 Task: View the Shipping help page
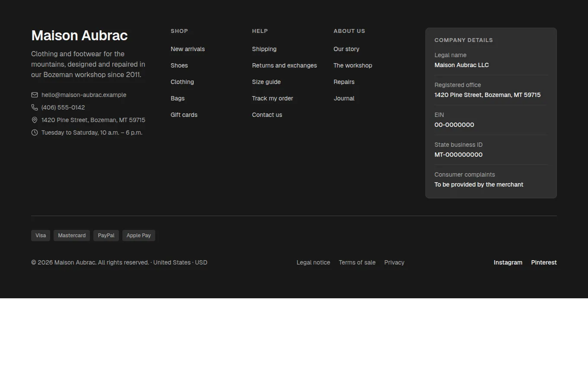(264, 49)
